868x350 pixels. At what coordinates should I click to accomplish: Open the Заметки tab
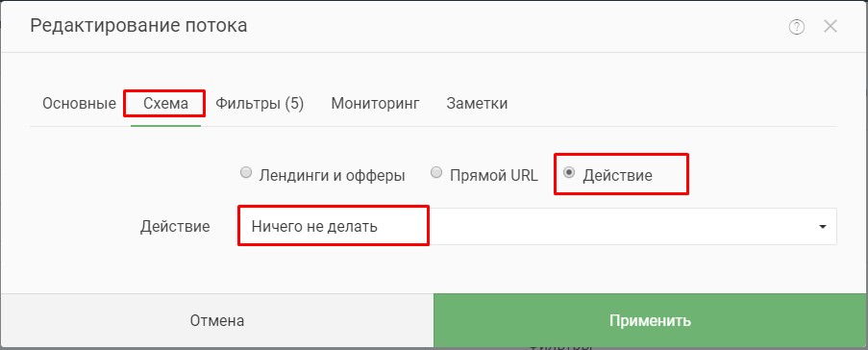point(477,104)
